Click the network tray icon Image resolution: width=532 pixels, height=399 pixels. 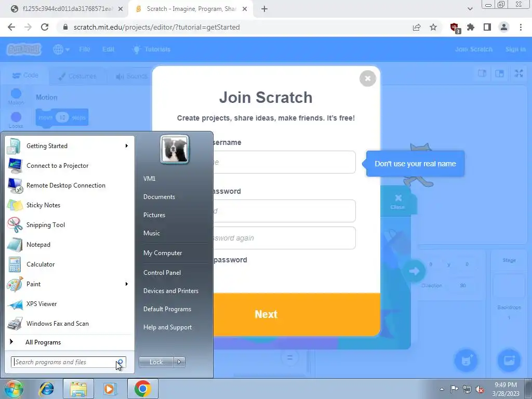coord(467,389)
